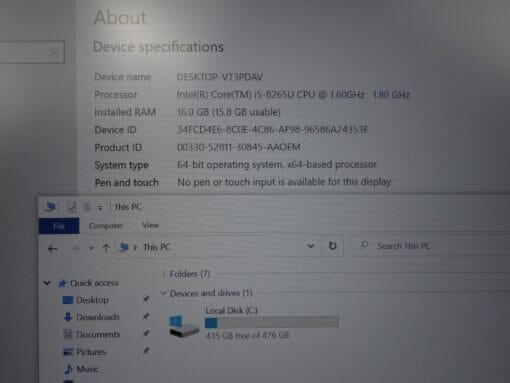510x383 pixels.
Task: Click the Desktop folder icon in sidebar
Action: coord(68,300)
